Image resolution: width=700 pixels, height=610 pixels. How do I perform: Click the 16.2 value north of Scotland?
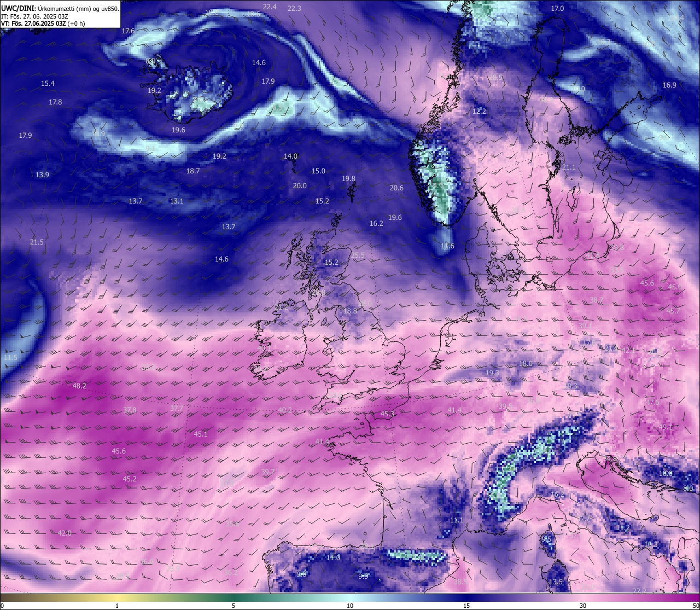[376, 224]
